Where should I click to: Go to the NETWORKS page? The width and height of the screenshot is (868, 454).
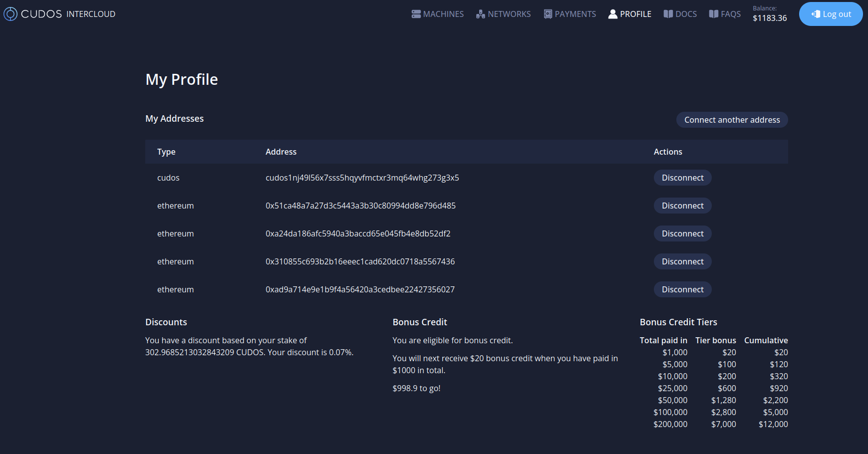(503, 14)
